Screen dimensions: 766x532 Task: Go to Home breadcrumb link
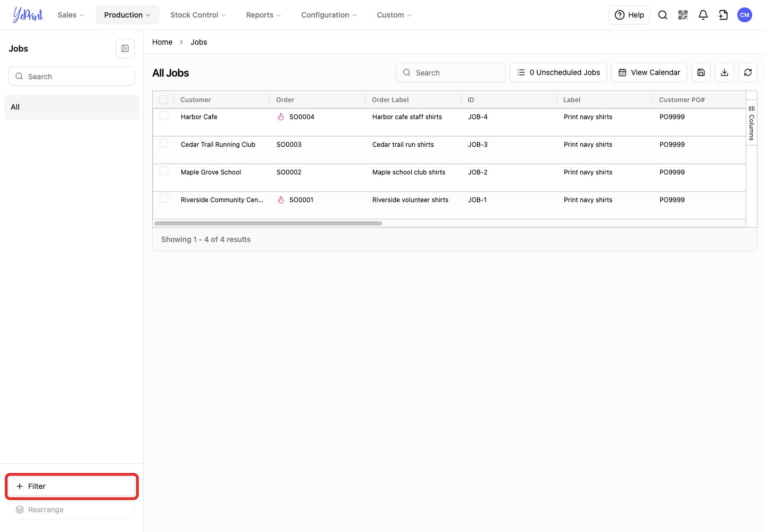click(x=162, y=42)
